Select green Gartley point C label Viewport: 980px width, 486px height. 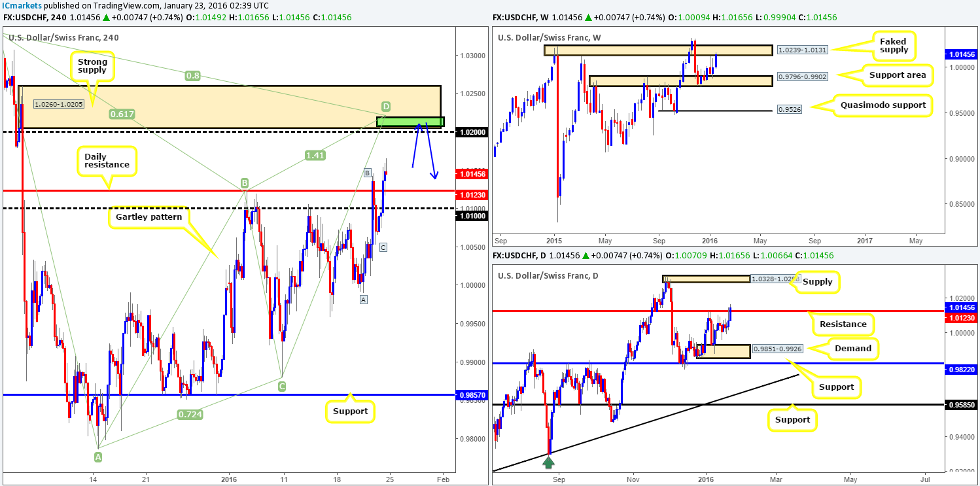point(282,387)
